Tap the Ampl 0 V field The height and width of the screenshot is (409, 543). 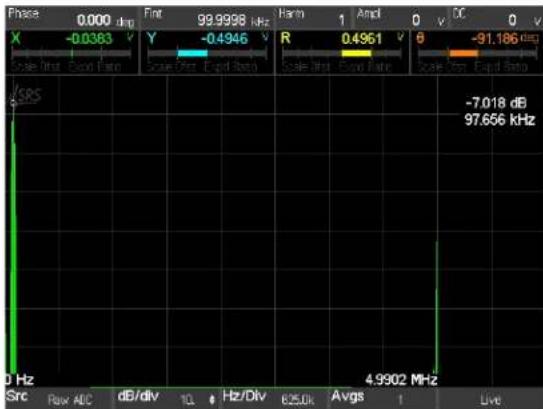tap(401, 19)
